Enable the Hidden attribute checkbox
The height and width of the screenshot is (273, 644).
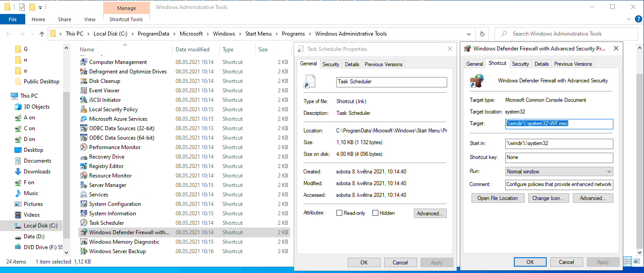coord(376,213)
